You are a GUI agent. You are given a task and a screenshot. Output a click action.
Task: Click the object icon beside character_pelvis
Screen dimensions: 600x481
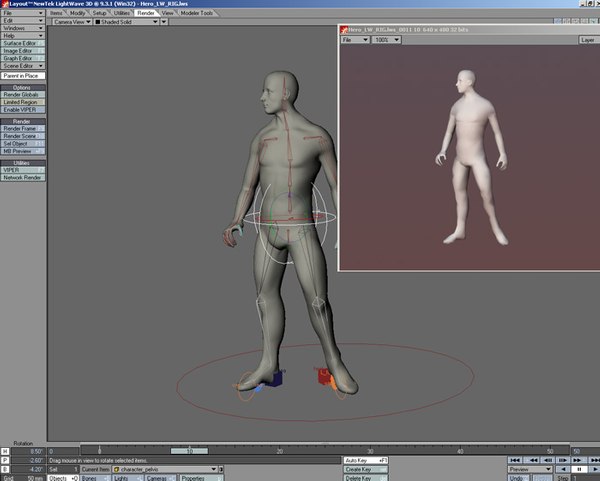pyautogui.click(x=116, y=470)
